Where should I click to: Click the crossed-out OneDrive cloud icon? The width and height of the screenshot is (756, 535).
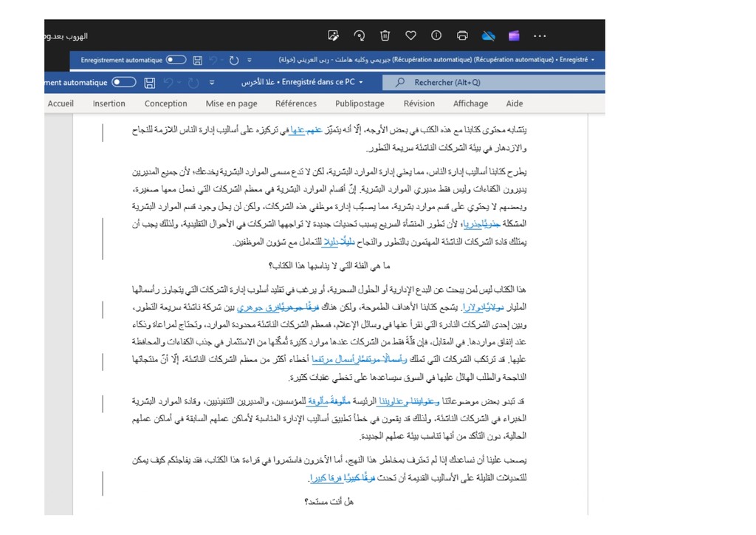(x=489, y=35)
